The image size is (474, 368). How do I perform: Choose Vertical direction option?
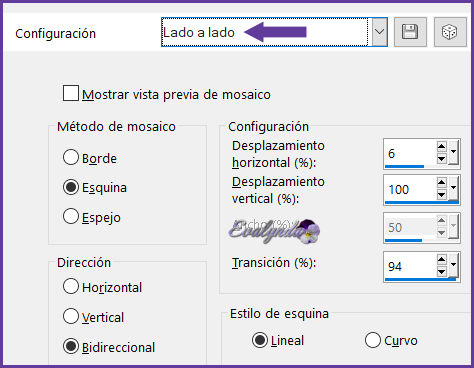click(x=71, y=316)
